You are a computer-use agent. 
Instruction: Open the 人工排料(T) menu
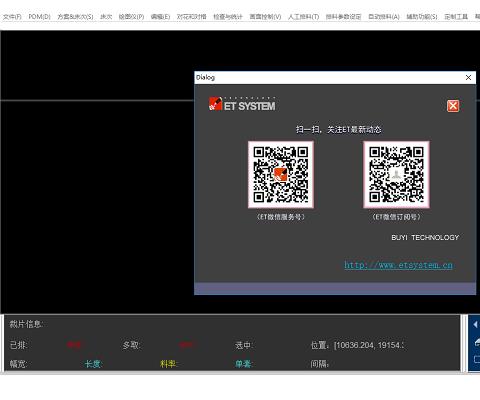tap(303, 17)
